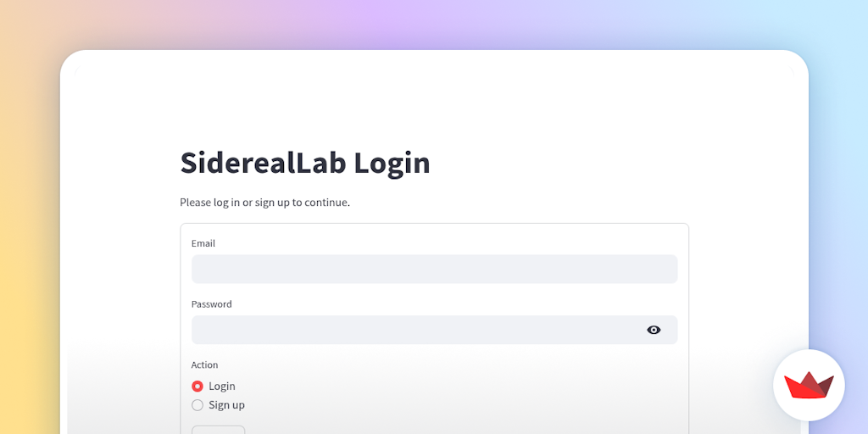Show password using the eye icon
The image size is (868, 434).
coord(654,330)
